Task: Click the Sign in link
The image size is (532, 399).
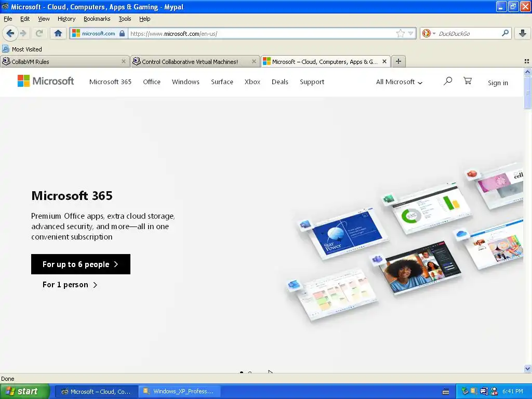Action: point(498,83)
